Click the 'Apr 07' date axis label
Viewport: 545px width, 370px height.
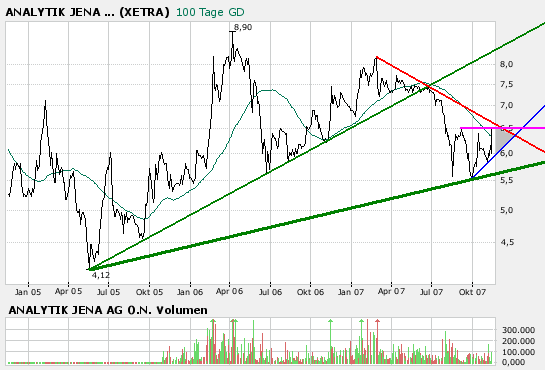[391, 291]
